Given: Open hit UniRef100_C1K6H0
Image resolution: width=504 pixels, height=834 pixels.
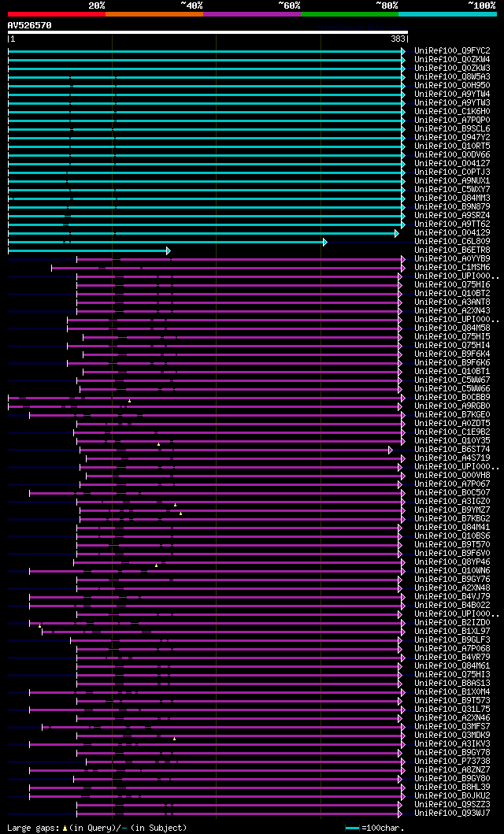Looking at the screenshot, I should pyautogui.click(x=453, y=112).
